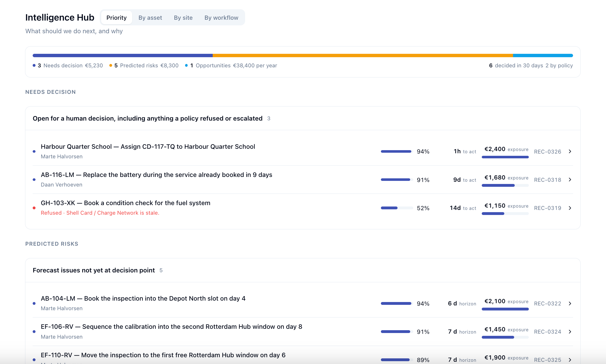
Task: Click the red Refused status message
Action: pos(100,213)
